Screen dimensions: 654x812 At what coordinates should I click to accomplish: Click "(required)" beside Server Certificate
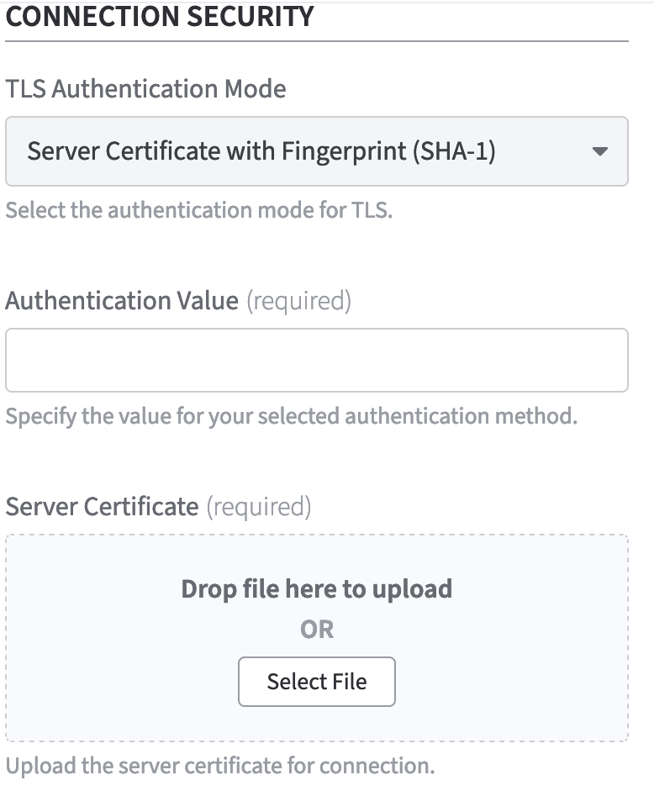[259, 508]
